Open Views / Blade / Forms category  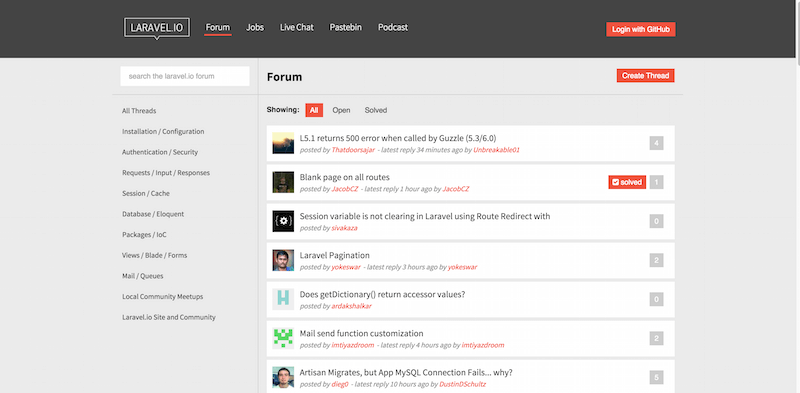pyautogui.click(x=155, y=255)
